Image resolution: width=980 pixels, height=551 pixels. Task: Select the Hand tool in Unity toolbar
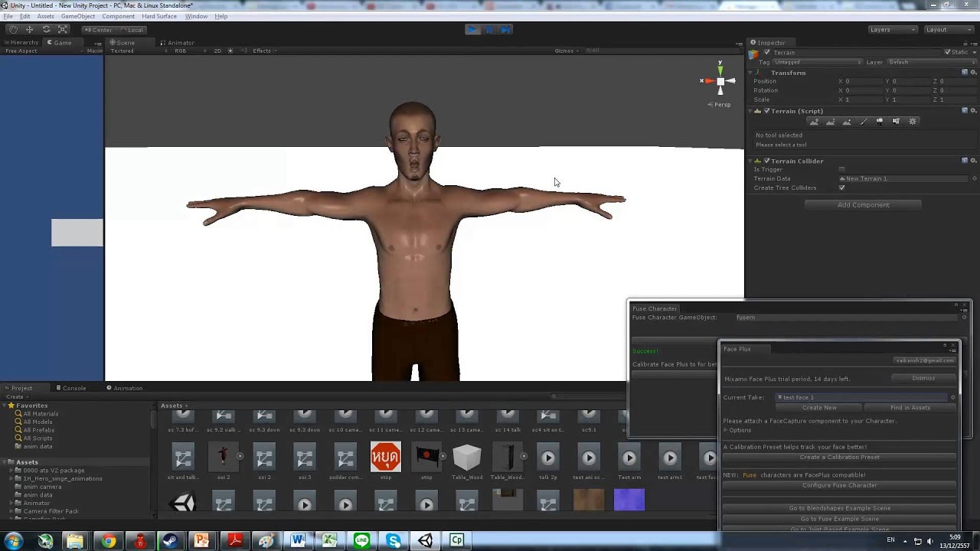(13, 29)
